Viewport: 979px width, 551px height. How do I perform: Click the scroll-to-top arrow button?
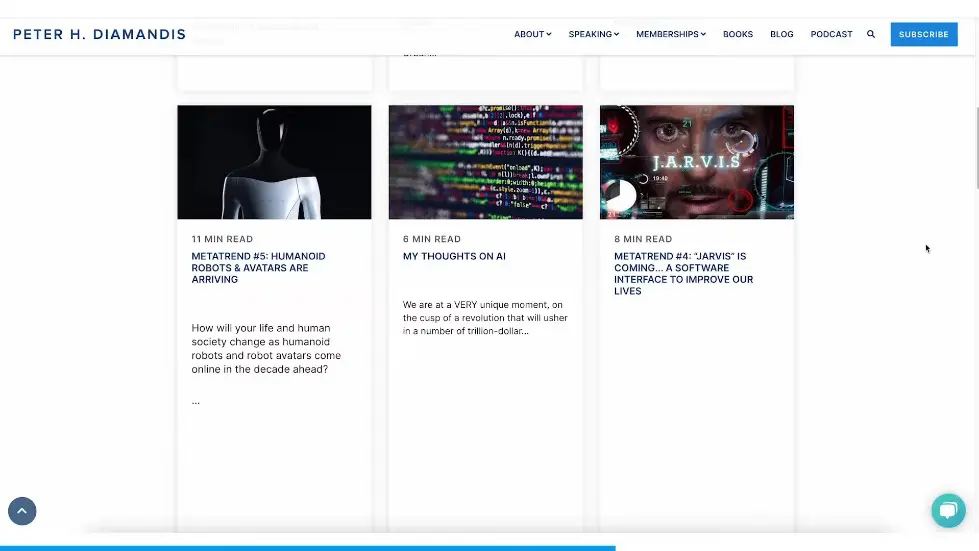click(22, 511)
